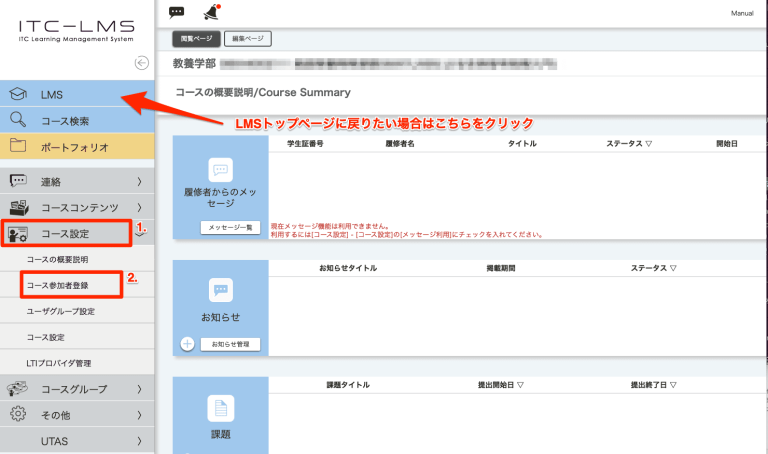
Task: Click the LMS graduation cap icon
Action: coord(18,94)
